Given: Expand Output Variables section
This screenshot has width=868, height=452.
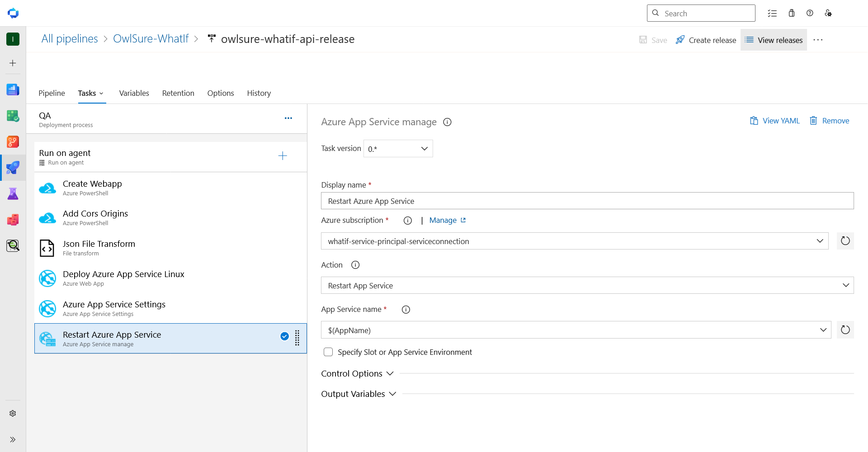Looking at the screenshot, I should point(359,394).
